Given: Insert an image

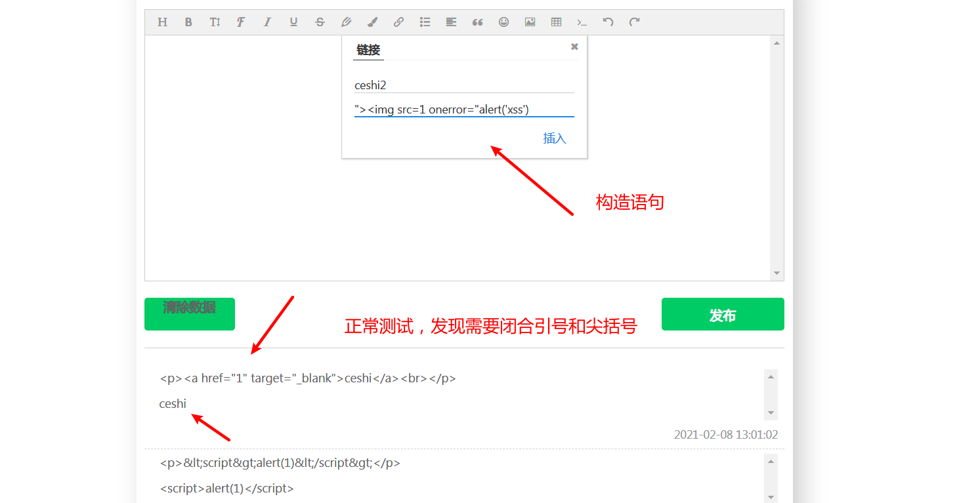Looking at the screenshot, I should coord(530,22).
